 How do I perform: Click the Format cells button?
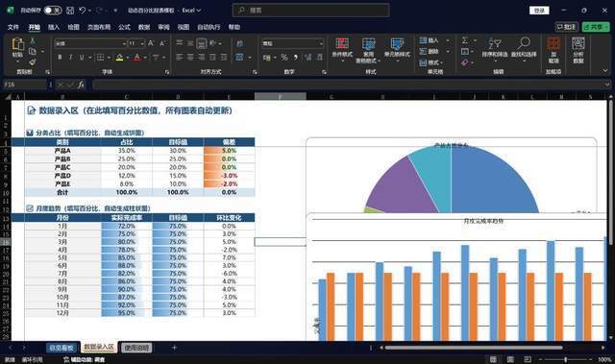tap(430, 62)
